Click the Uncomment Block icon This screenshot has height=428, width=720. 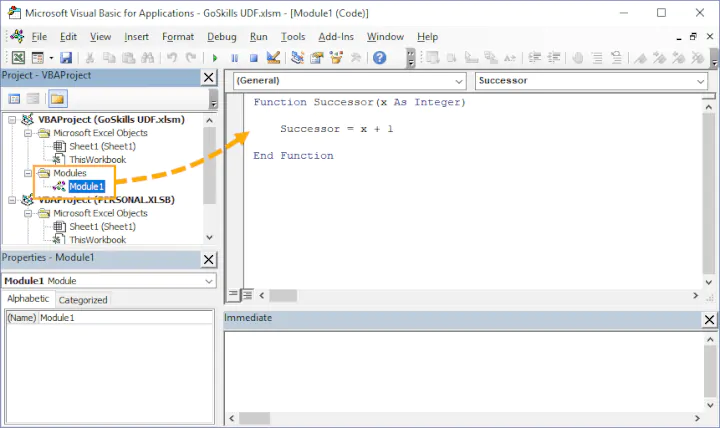pyautogui.click(x=616, y=58)
